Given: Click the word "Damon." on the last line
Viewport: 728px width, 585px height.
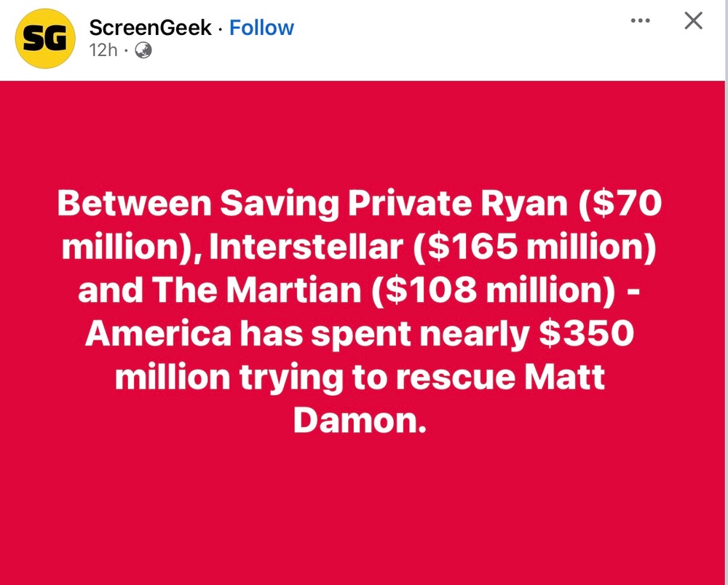Looking at the screenshot, I should click(x=359, y=421).
